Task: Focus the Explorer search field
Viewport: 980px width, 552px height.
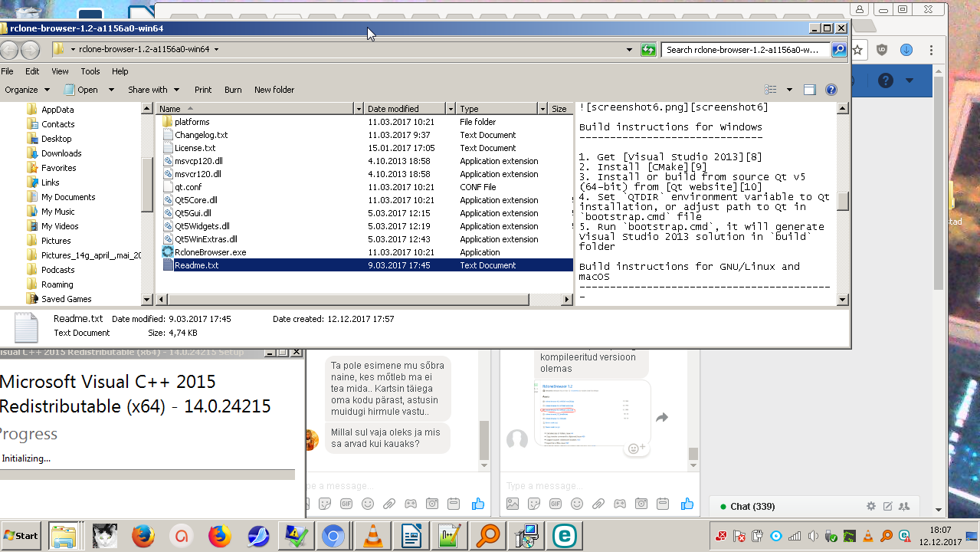Action: pos(746,50)
